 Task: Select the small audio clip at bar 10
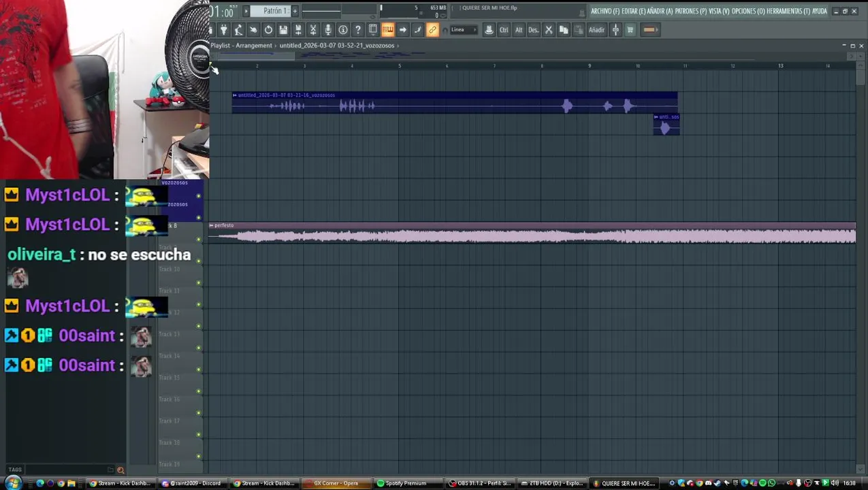point(666,125)
